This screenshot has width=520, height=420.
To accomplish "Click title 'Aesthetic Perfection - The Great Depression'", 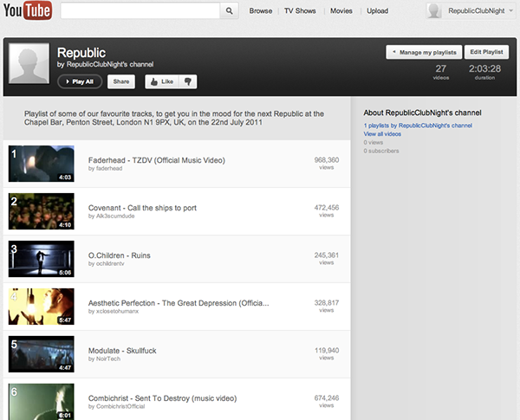I will [x=179, y=303].
